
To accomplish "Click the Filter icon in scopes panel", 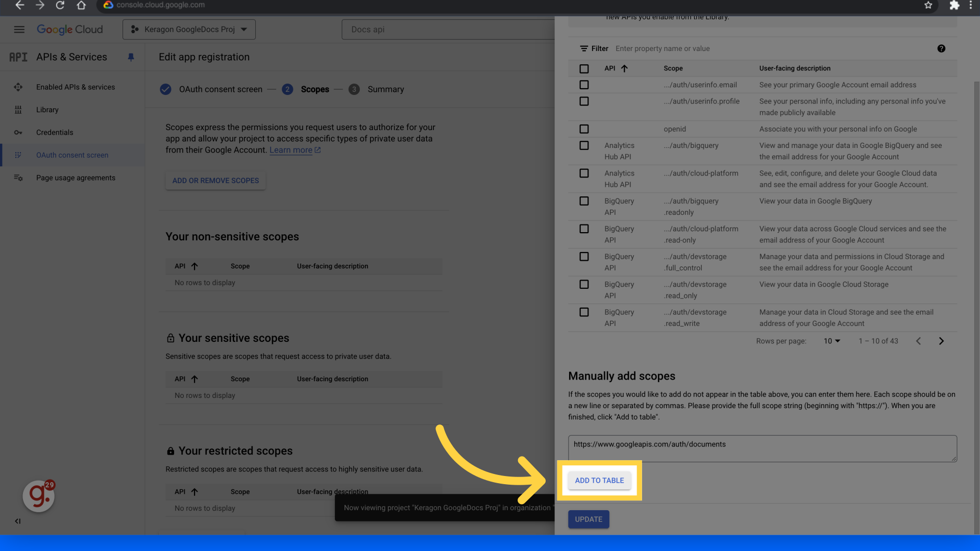I will (584, 48).
